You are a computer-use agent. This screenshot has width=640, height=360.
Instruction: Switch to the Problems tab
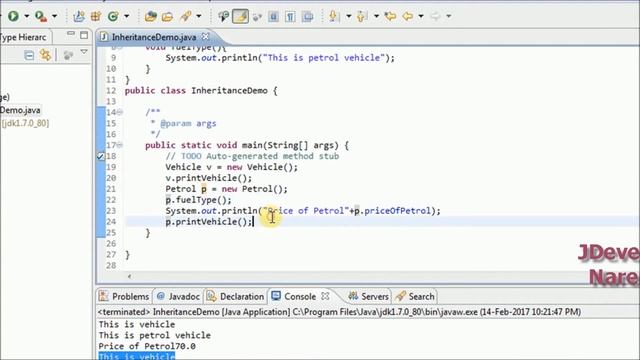point(124,296)
